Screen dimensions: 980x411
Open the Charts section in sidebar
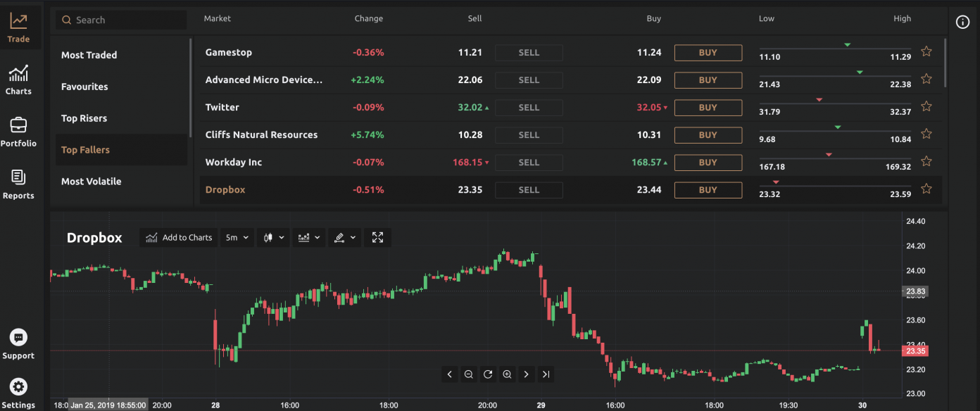[18, 80]
